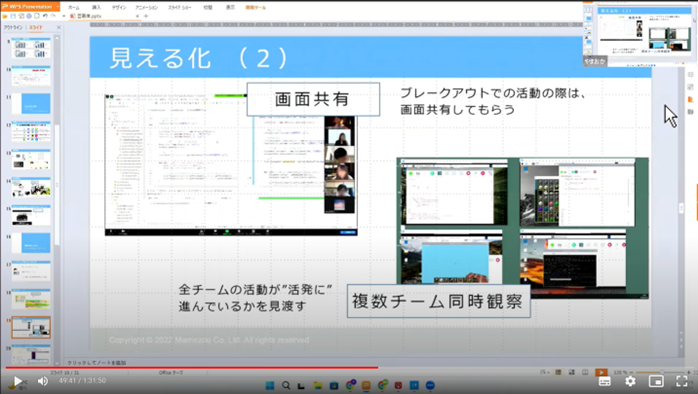
Task: Click the open folder icon in quick access toolbar
Action: coord(5,16)
